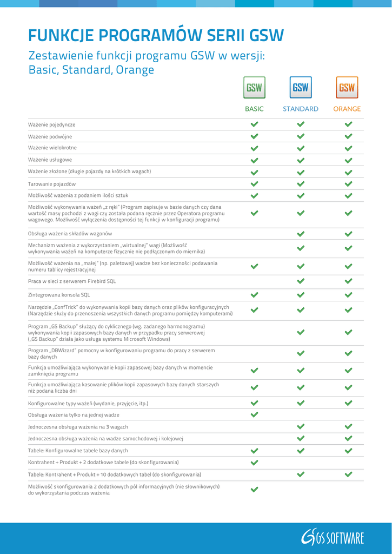
Task: Click Standard checkmark for Zintegrowana konsola SQL
Action: pyautogui.click(x=301, y=295)
